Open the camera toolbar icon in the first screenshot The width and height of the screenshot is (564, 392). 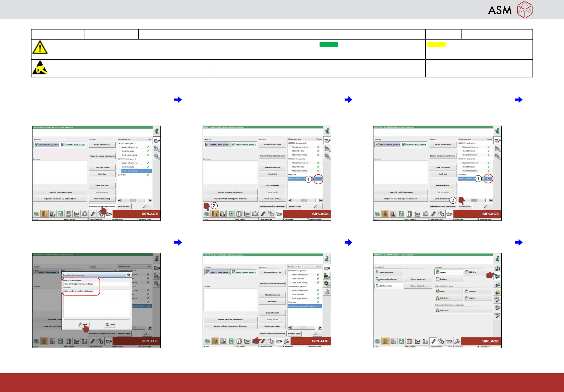[x=85, y=214]
